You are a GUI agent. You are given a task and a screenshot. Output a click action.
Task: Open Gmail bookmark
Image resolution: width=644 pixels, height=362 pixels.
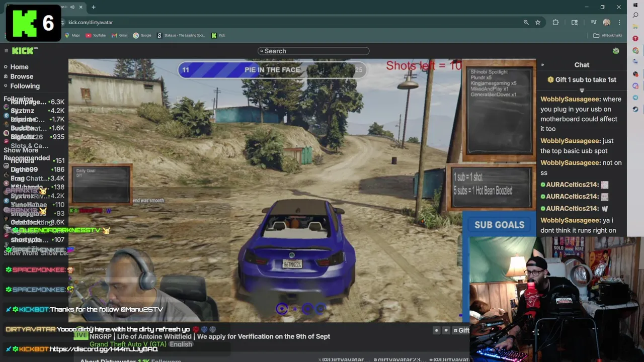click(120, 35)
